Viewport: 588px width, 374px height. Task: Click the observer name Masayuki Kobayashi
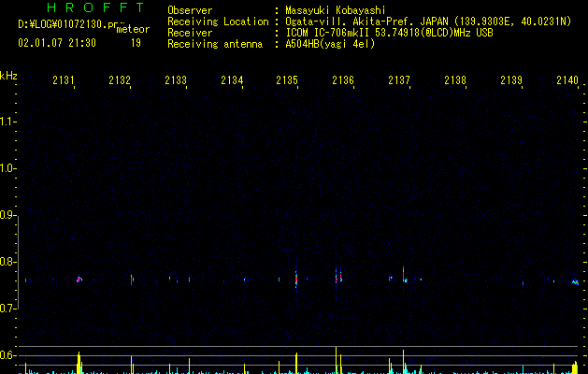coord(336,10)
